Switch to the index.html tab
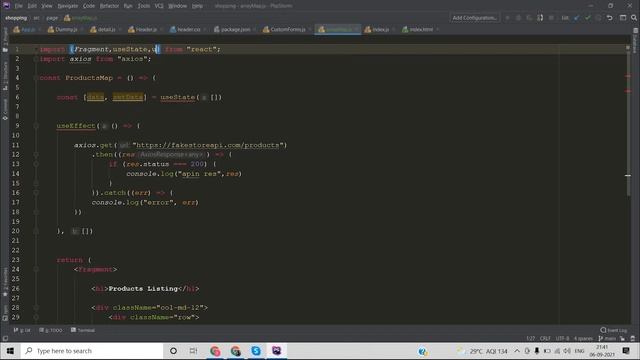The image size is (640, 360). (x=420, y=29)
